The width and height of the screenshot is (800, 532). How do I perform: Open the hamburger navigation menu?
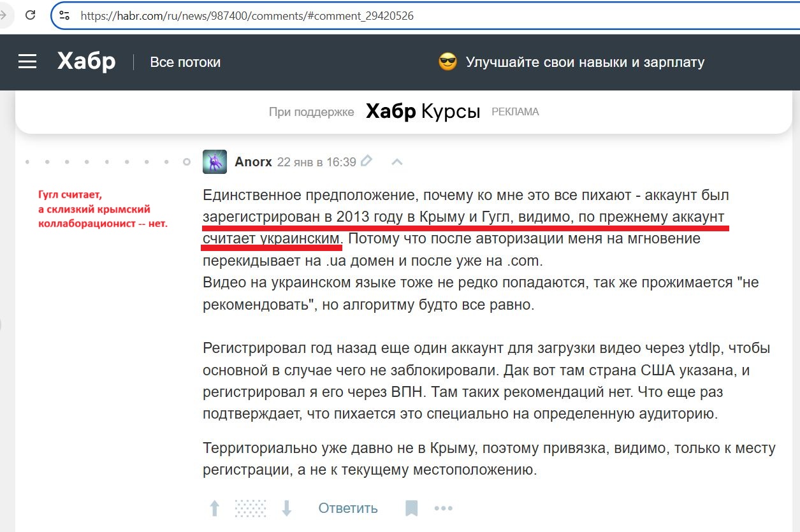pyautogui.click(x=27, y=61)
